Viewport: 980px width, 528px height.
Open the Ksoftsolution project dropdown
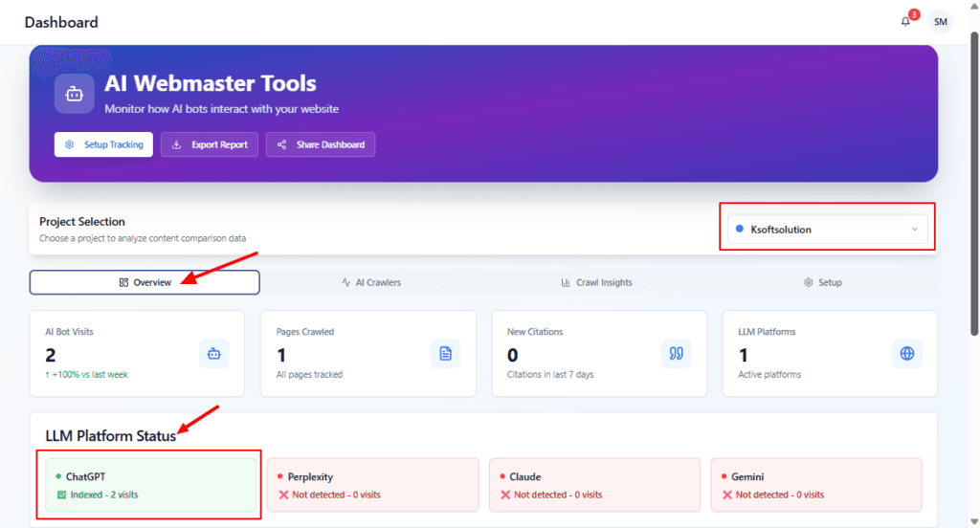tap(826, 230)
